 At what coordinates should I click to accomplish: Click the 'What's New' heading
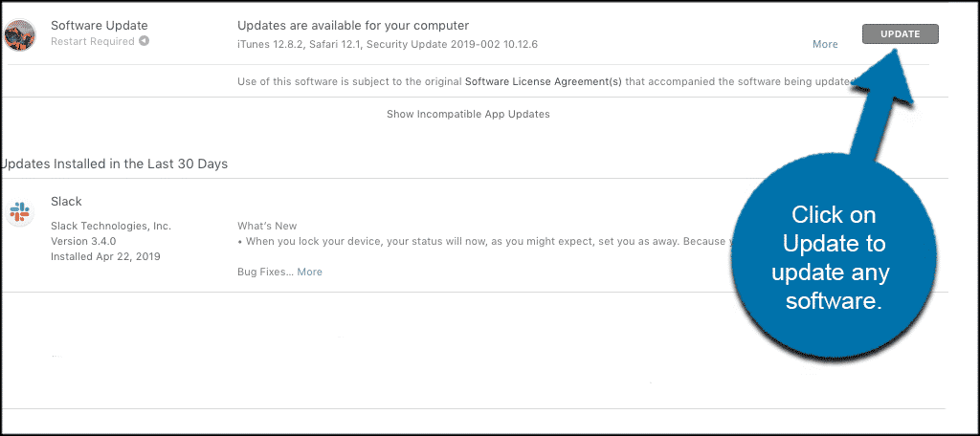tap(267, 226)
